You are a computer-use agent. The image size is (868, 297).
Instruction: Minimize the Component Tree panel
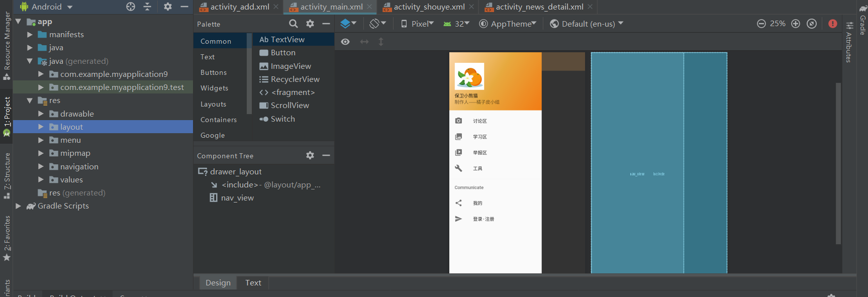click(326, 155)
